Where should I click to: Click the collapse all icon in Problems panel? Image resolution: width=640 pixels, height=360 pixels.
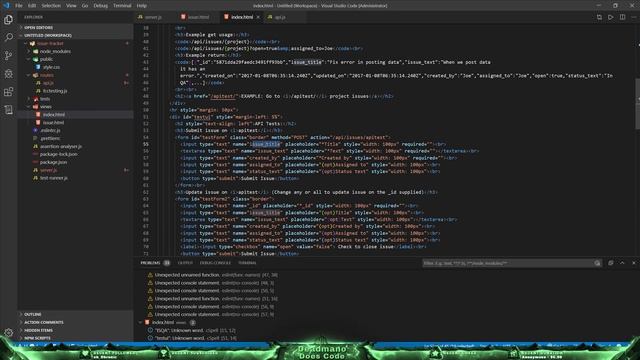pyautogui.click(x=611, y=263)
